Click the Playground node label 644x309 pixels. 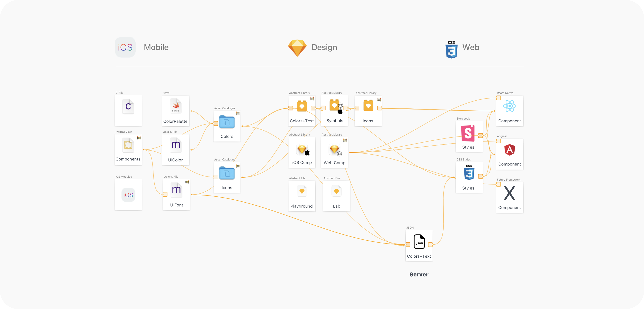pos(302,206)
